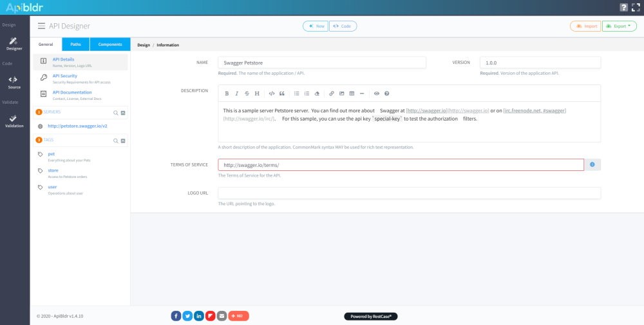This screenshot has height=325, width=644.
Task: Click the New button
Action: (316, 26)
